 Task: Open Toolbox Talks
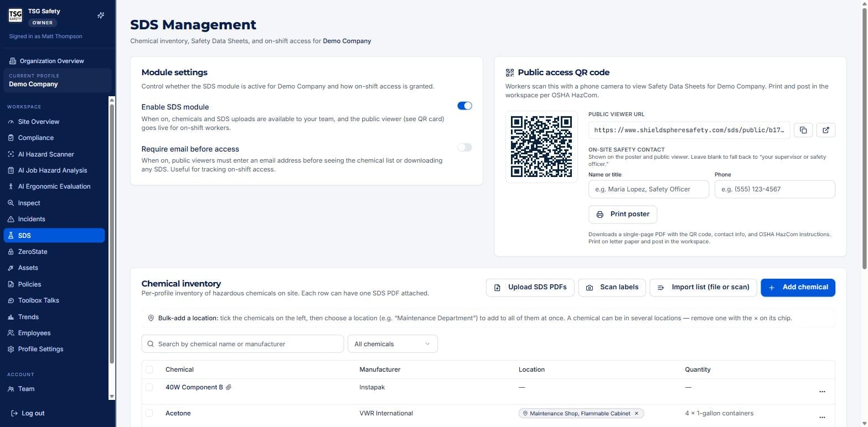click(x=54, y=300)
